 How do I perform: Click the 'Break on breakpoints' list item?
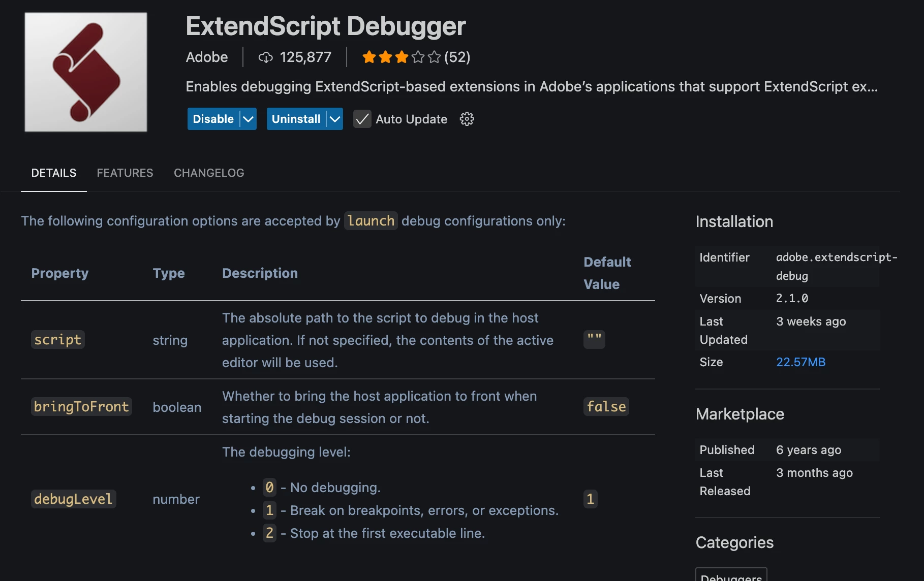[x=411, y=510]
